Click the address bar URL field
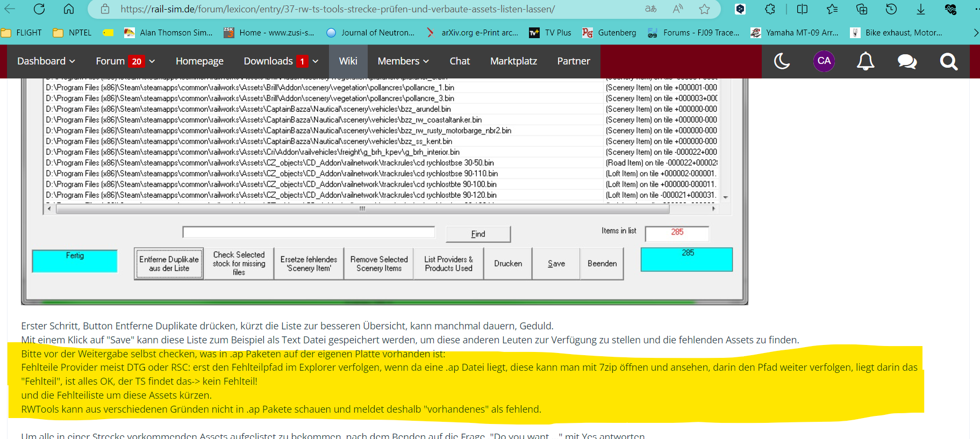The image size is (980, 439). click(338, 9)
